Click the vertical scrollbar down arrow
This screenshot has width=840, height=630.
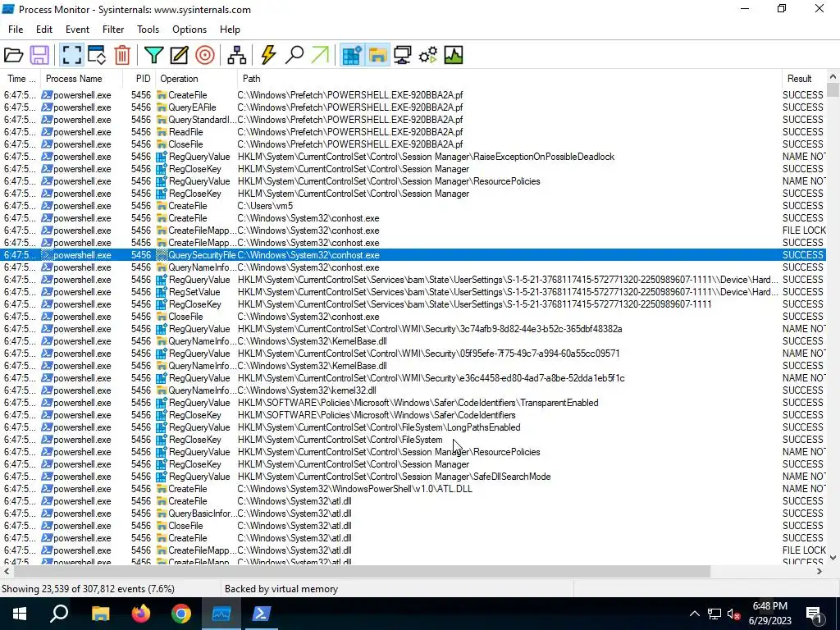pos(833,558)
